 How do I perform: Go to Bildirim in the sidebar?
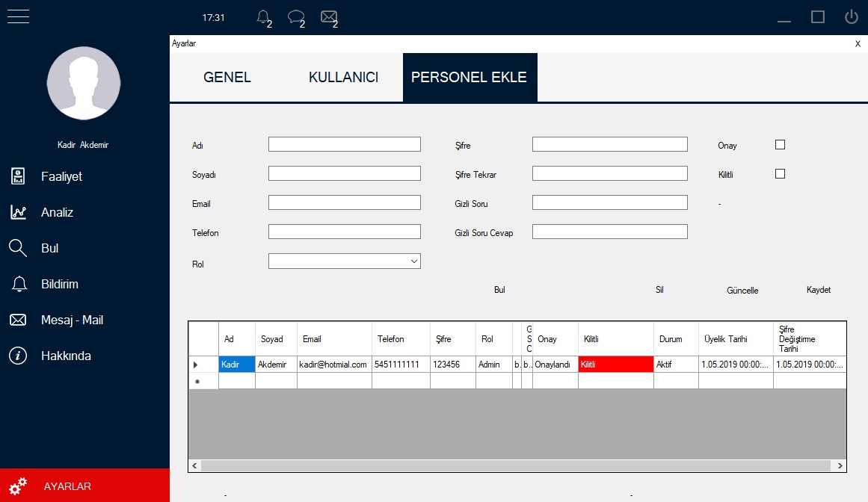(x=60, y=284)
